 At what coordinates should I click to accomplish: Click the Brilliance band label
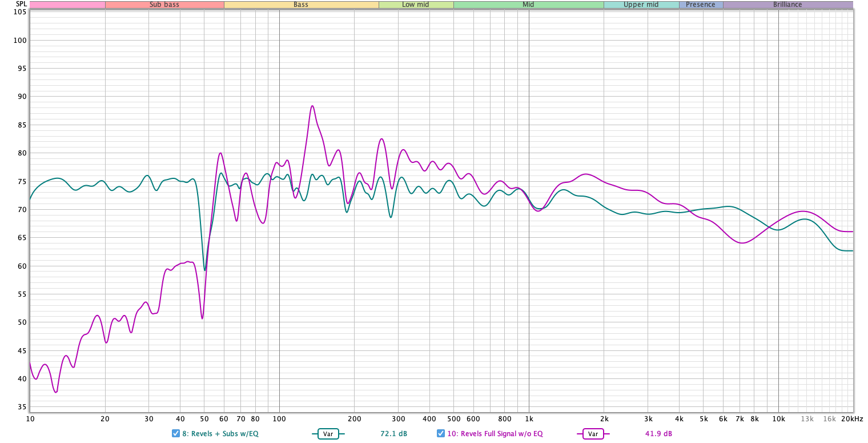[787, 5]
